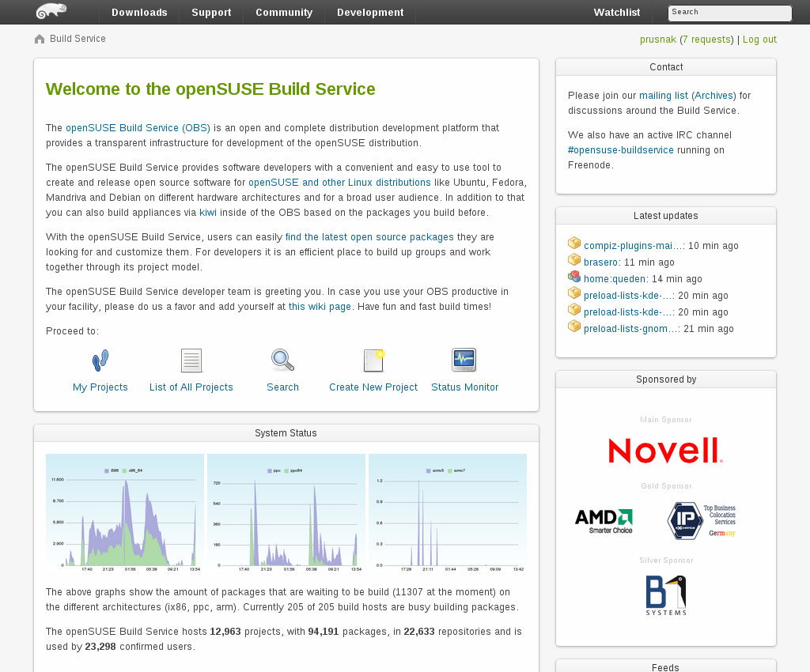Open My Projects footprints icon

click(100, 361)
